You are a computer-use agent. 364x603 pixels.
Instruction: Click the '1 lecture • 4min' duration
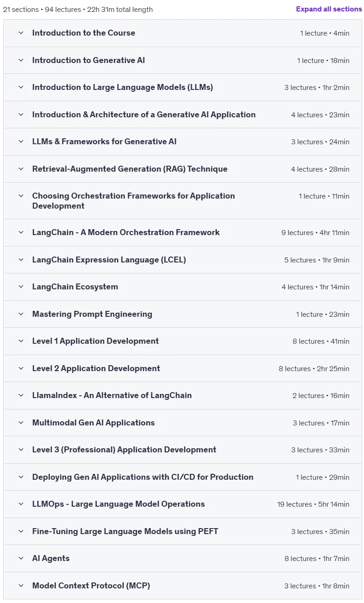pyautogui.click(x=325, y=33)
